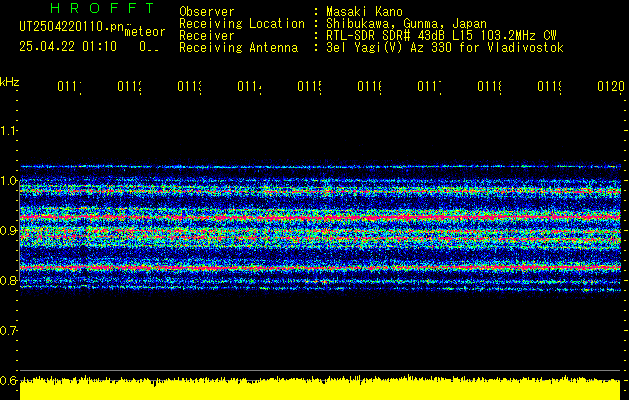Click the 0.9 frequency axis label
Image resolution: width=629 pixels, height=400 pixels.
[x=8, y=230]
